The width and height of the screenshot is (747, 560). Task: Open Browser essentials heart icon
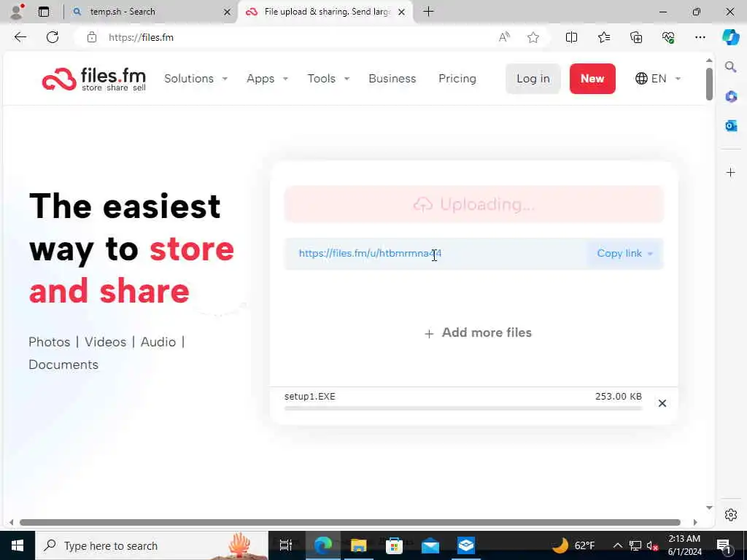(x=668, y=37)
